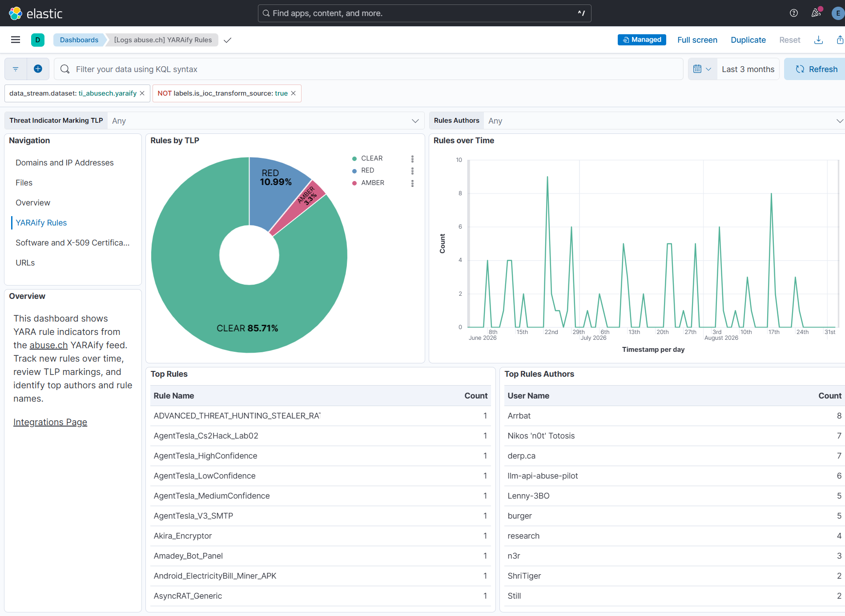Viewport: 845px width, 616px height.
Task: Sort by Rule Name column header
Action: click(x=174, y=396)
